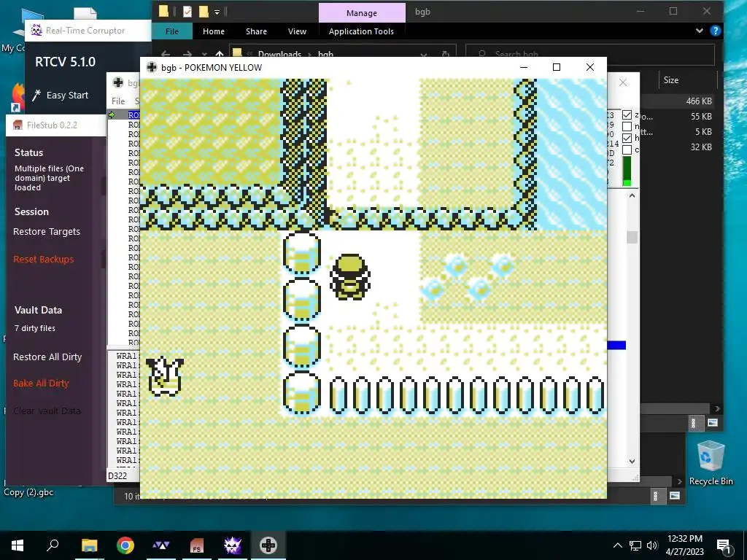Viewport: 747px width, 560px height.
Task: Click the bgb debugger window icon
Action: tap(117, 82)
